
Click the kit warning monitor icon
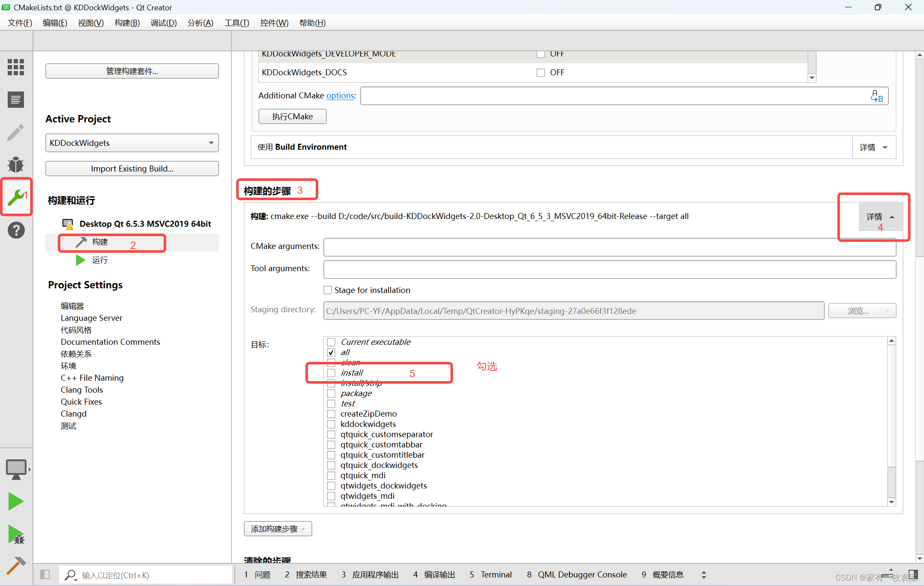68,224
